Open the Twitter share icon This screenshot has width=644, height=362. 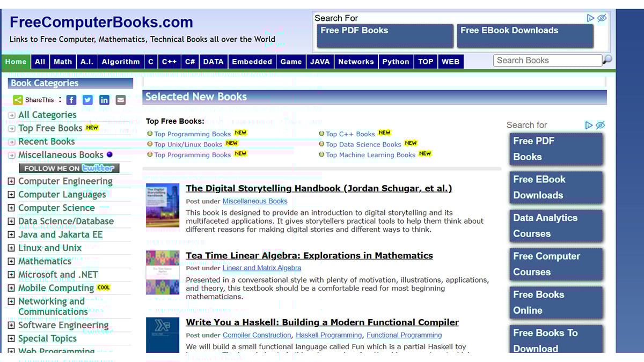pos(87,100)
